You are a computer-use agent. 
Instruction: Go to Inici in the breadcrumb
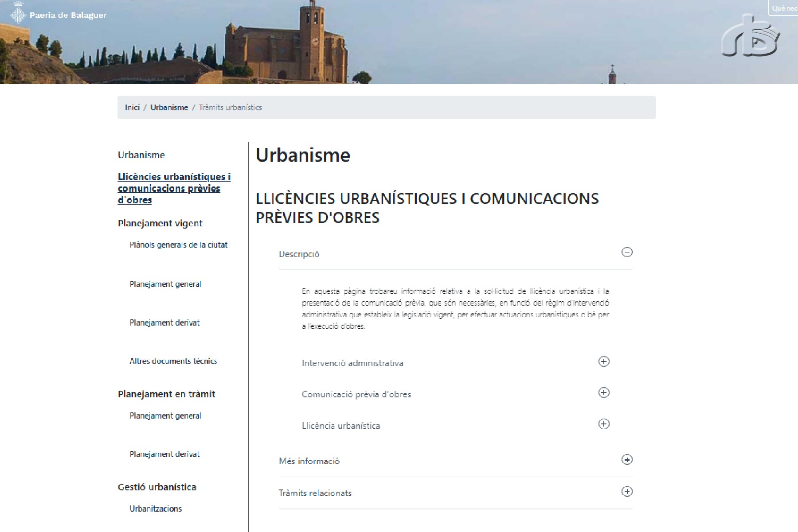click(132, 108)
